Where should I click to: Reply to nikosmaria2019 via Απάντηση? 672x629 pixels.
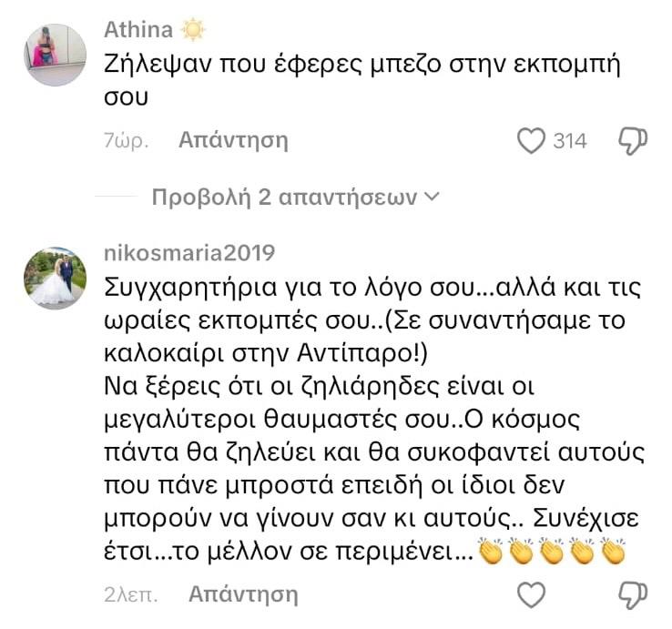243,595
